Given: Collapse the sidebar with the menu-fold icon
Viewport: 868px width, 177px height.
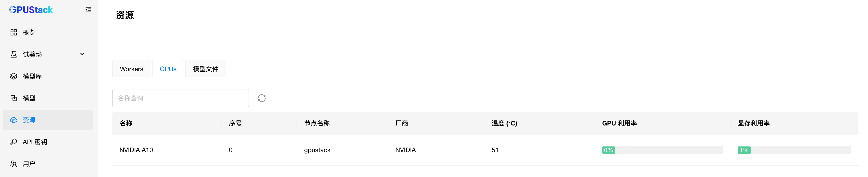Looking at the screenshot, I should coord(88,10).
